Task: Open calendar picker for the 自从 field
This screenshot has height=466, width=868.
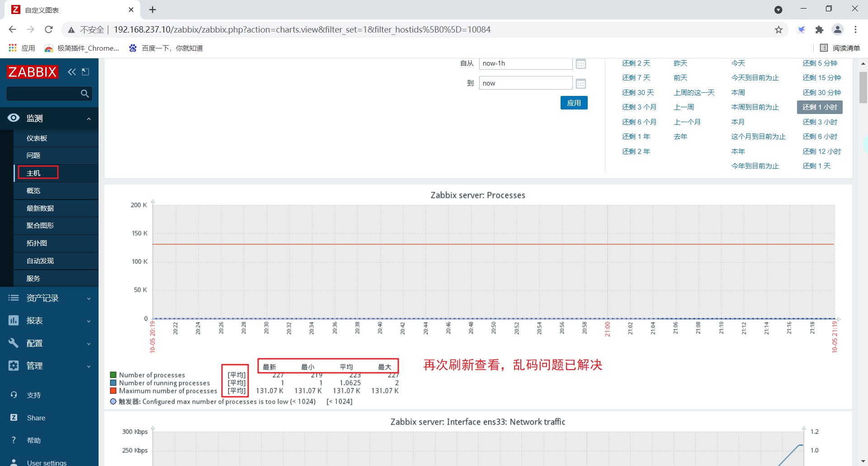Action: tap(581, 64)
